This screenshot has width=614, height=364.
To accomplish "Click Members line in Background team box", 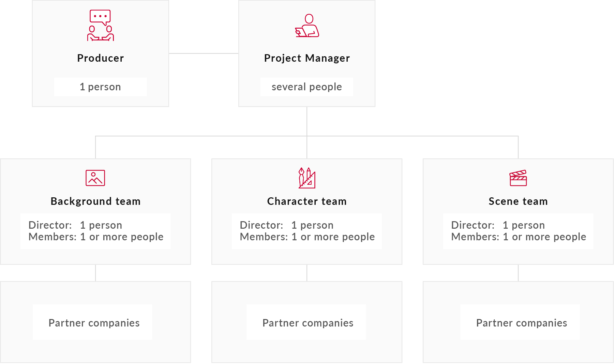I will pos(96,237).
